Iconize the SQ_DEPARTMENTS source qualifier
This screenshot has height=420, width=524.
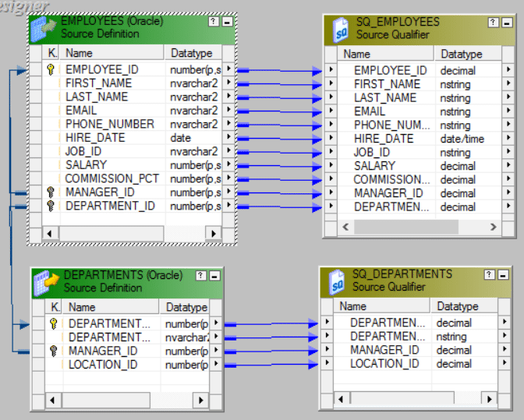[503, 274]
